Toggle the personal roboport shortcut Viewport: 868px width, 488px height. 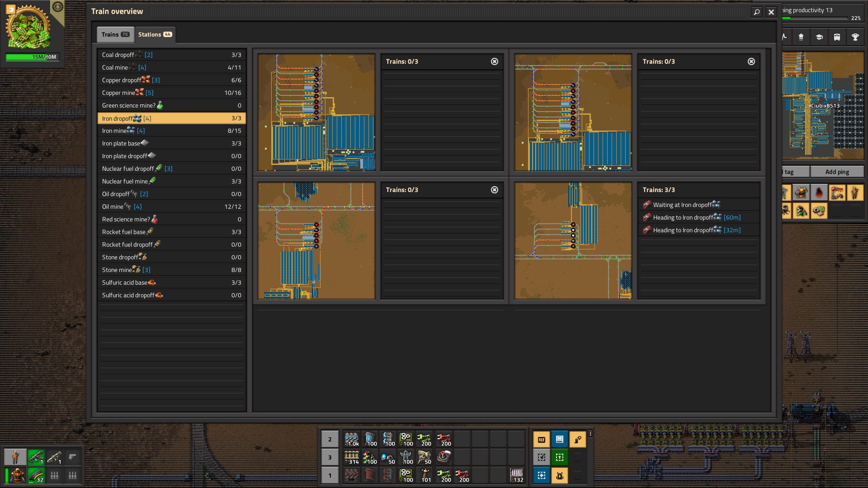[578, 439]
